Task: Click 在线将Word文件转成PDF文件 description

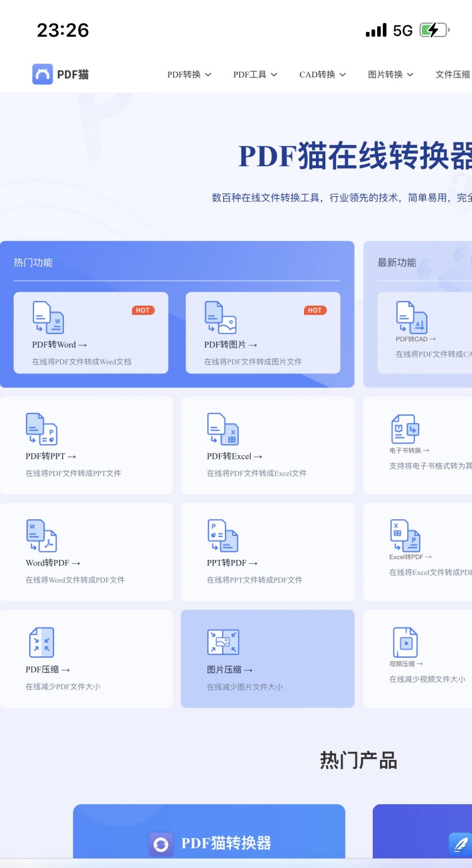Action: coord(75,580)
